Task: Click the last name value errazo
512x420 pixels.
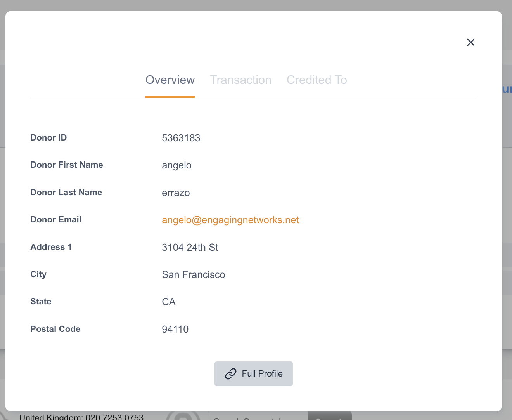Action: coord(176,193)
